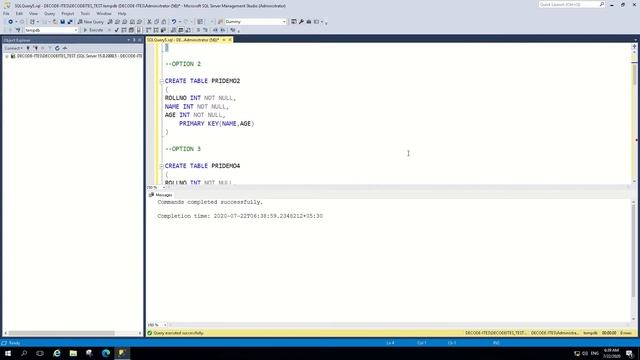Click the New Query toolbar button

(91, 22)
